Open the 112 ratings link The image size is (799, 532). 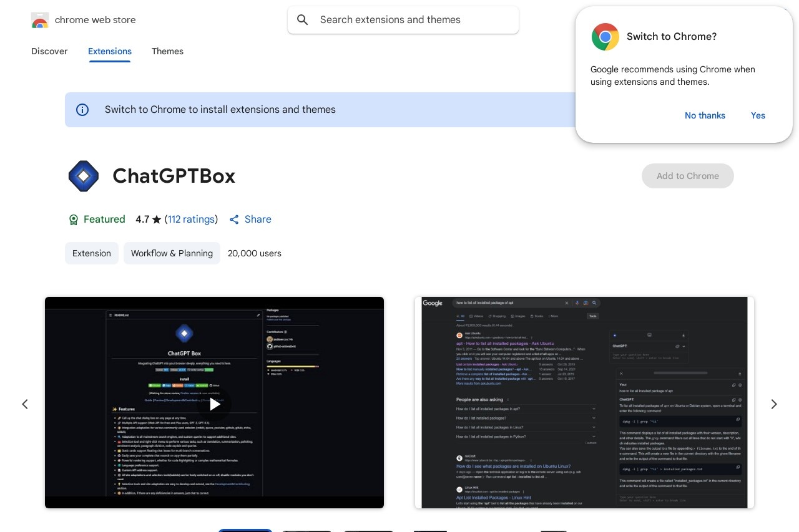(191, 219)
